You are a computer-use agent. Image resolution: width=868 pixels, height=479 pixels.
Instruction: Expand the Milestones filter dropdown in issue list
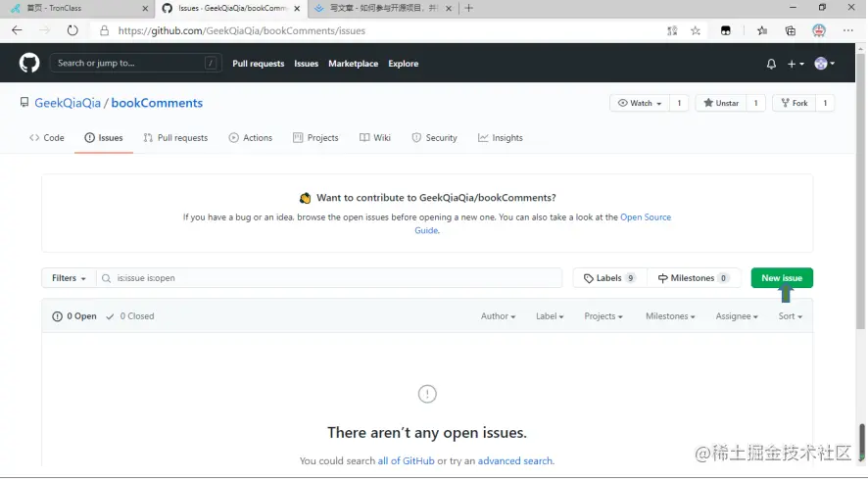pos(670,316)
